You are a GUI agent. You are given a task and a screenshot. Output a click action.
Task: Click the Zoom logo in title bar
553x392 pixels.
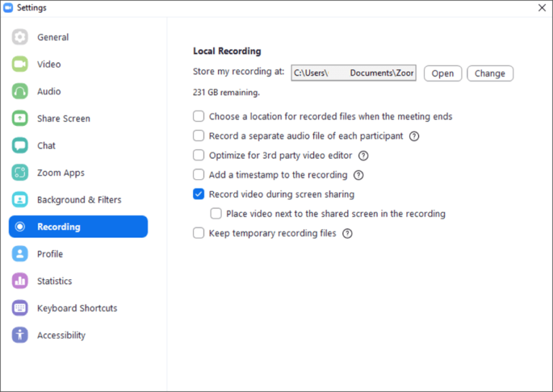[x=8, y=8]
